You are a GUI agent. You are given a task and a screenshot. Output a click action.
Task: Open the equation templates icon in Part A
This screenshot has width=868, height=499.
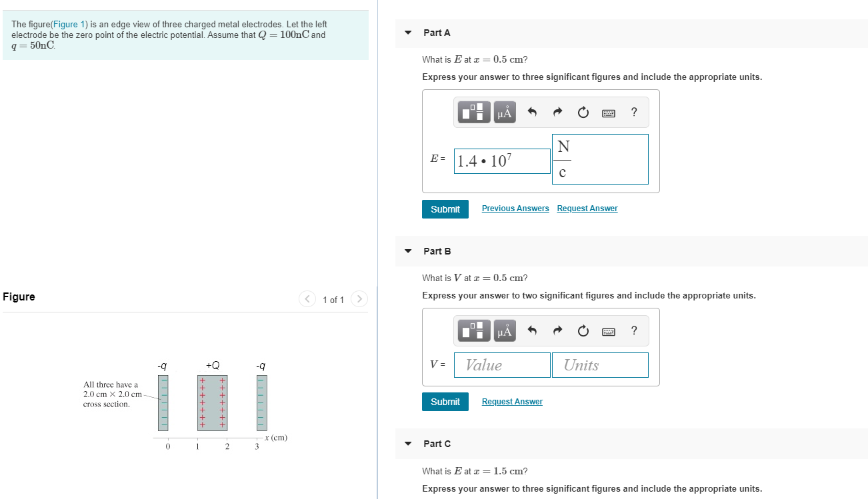point(473,112)
